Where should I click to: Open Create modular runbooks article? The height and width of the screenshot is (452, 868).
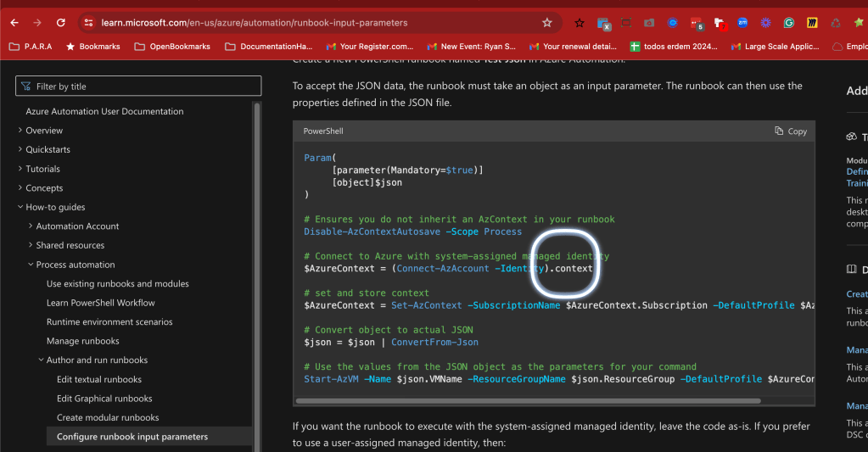tap(108, 417)
